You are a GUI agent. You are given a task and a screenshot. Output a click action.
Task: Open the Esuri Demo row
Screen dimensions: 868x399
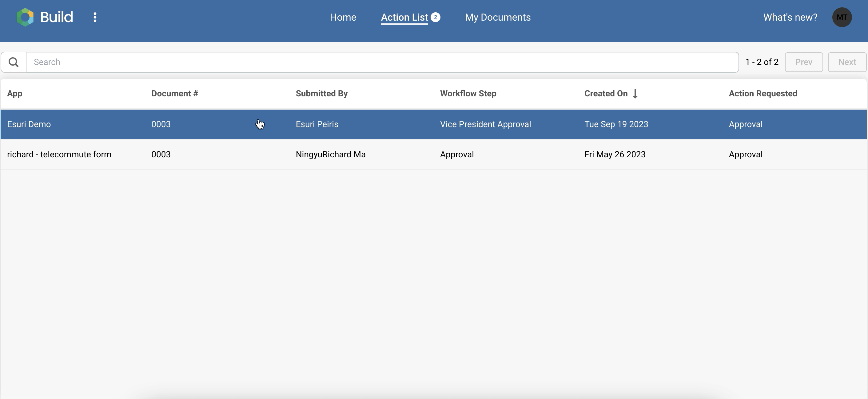point(433,124)
